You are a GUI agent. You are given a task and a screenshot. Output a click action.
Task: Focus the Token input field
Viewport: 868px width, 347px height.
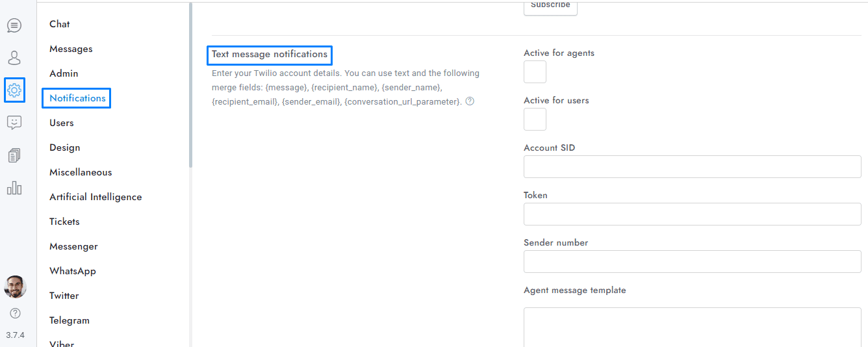tap(692, 214)
